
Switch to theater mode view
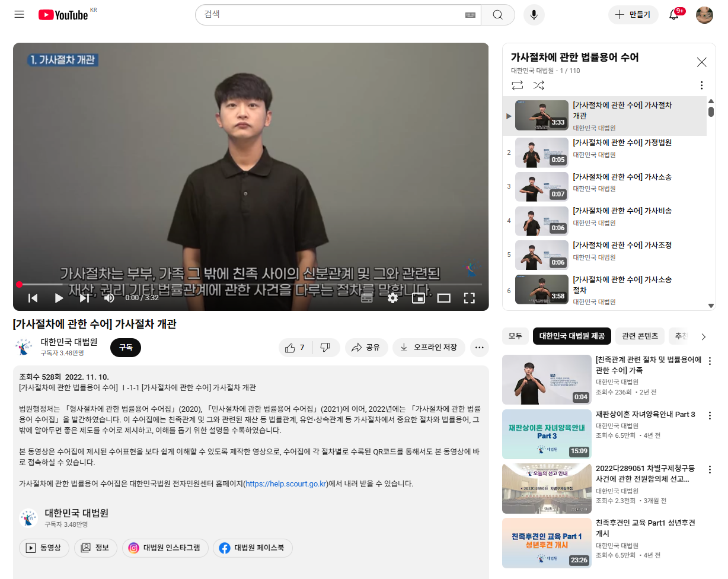click(x=443, y=298)
